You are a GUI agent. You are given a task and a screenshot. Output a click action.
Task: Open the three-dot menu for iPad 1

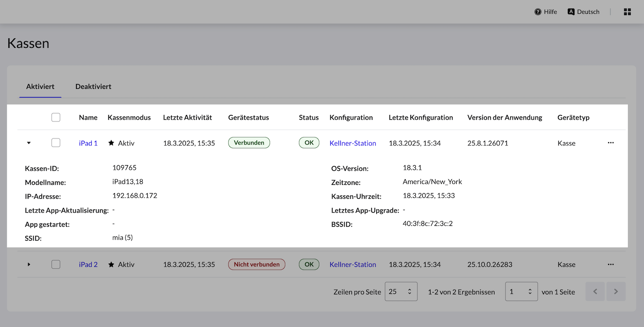pos(610,143)
